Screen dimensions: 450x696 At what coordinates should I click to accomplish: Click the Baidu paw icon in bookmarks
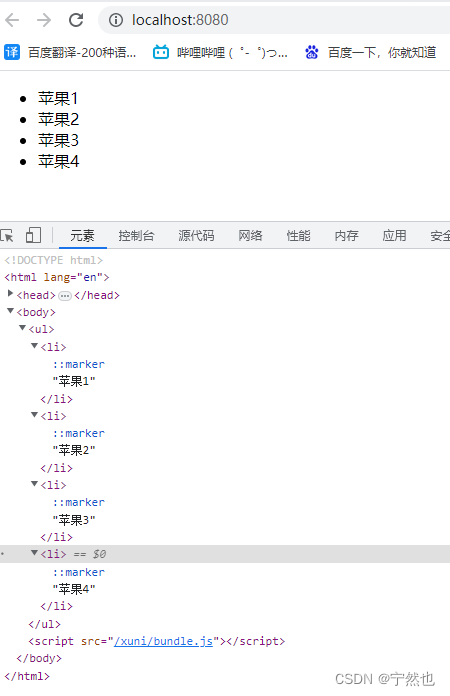pos(312,52)
